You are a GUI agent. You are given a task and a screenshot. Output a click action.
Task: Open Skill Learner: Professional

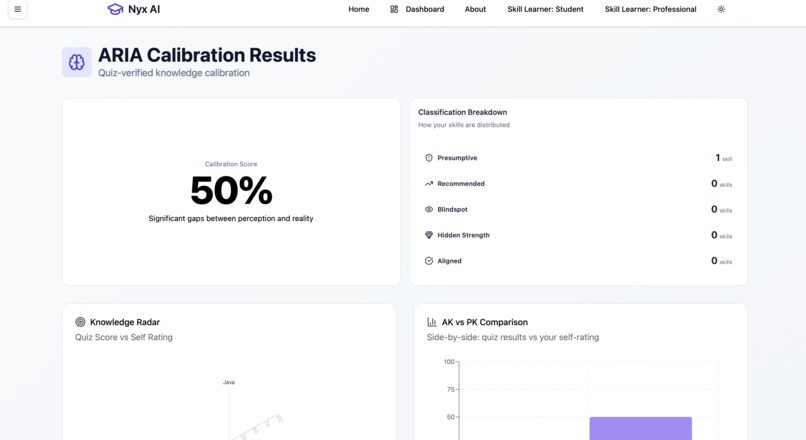[650, 9]
